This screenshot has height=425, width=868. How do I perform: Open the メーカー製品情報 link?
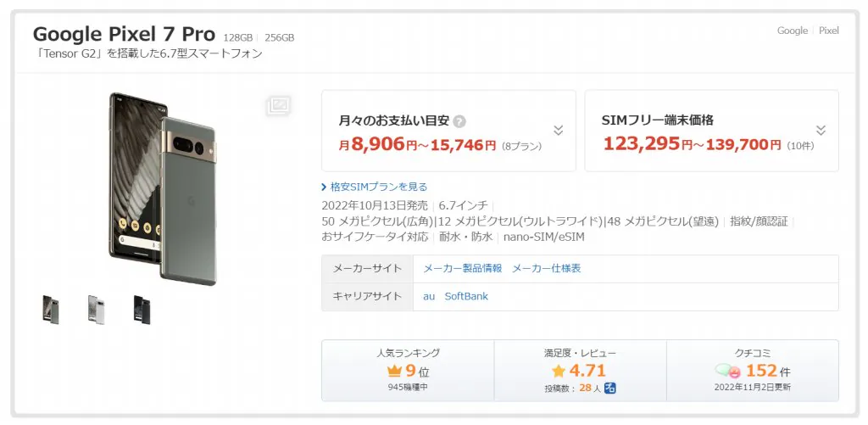pos(463,268)
